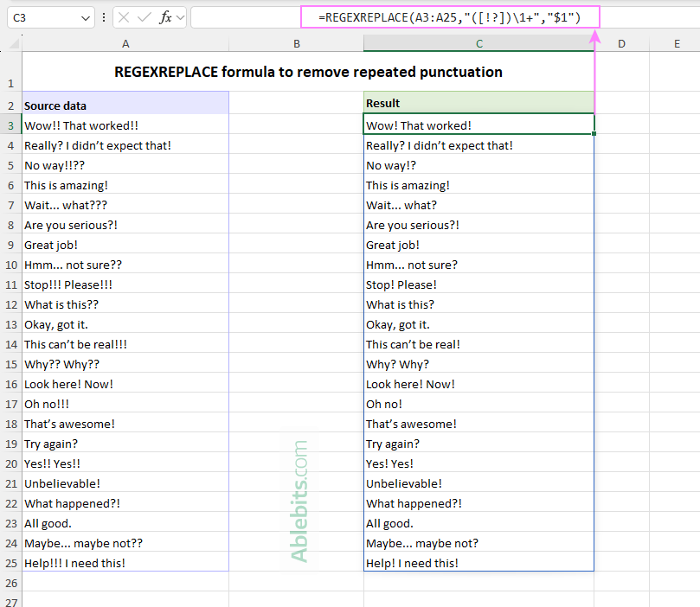Select column B header
This screenshot has width=700, height=607.
(x=297, y=44)
